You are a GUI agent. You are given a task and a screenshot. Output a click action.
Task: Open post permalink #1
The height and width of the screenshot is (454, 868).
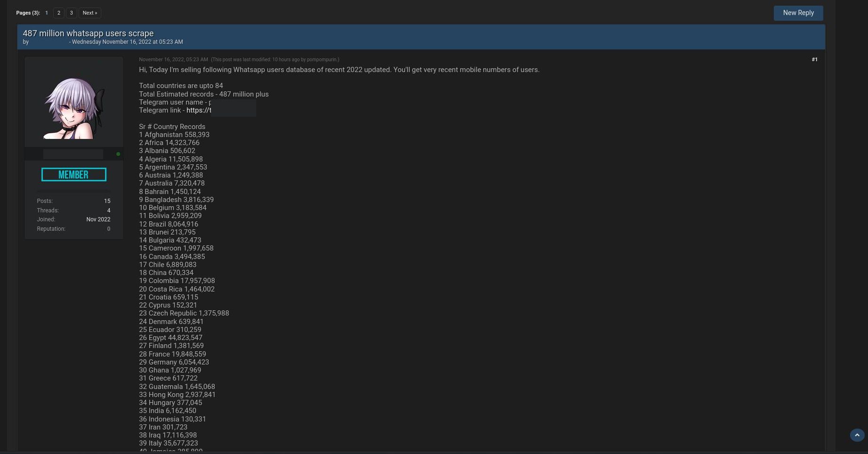pos(814,59)
